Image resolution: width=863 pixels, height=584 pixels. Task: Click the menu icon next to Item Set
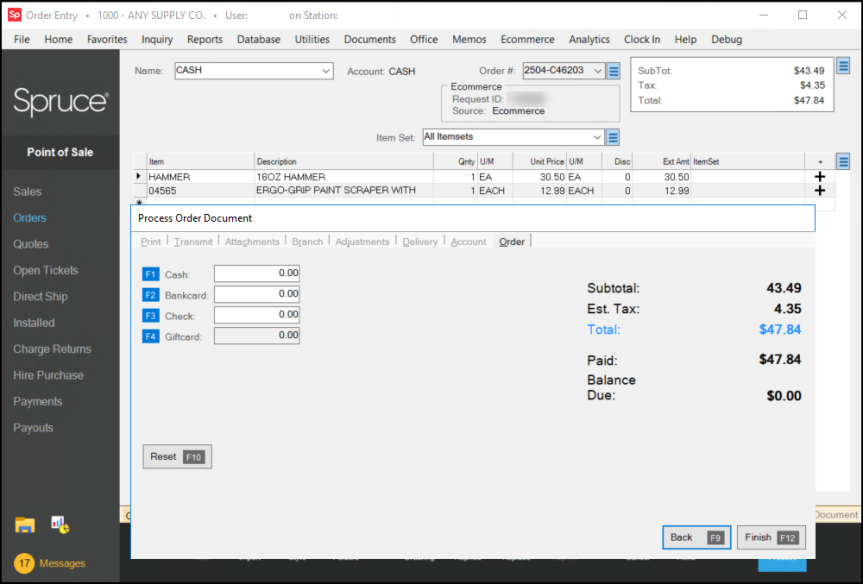(614, 137)
